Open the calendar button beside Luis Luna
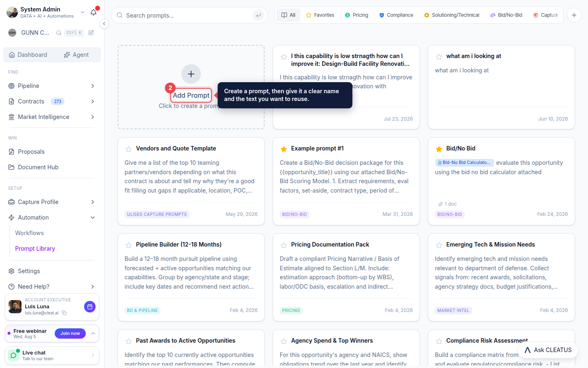 pos(90,307)
